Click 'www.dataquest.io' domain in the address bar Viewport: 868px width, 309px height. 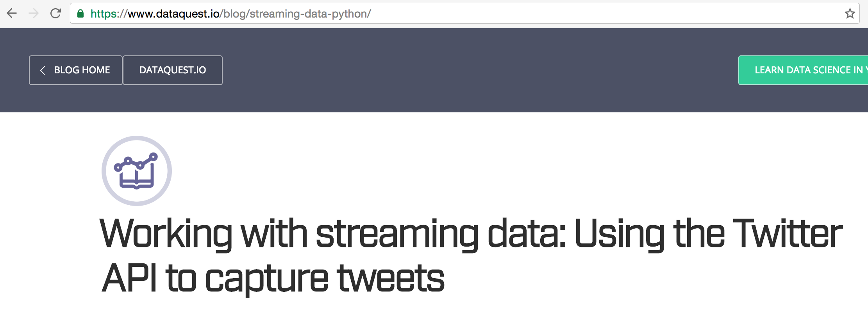tap(173, 14)
